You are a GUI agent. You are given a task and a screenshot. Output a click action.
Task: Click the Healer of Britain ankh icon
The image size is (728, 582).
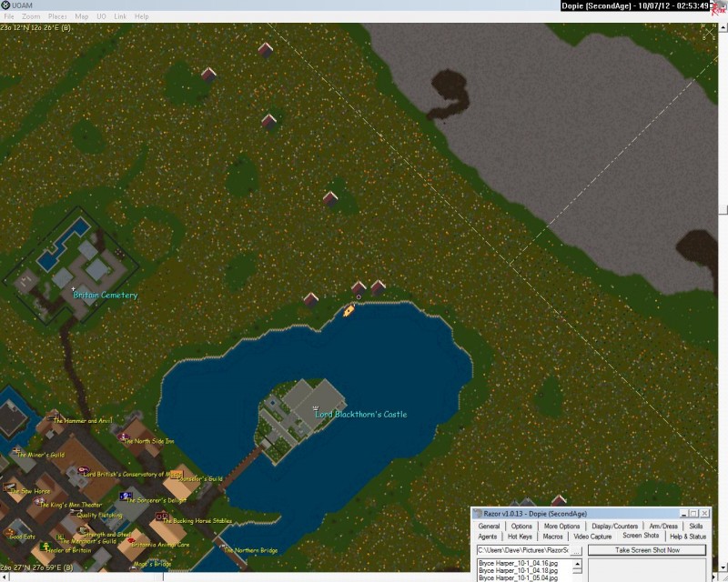point(45,547)
